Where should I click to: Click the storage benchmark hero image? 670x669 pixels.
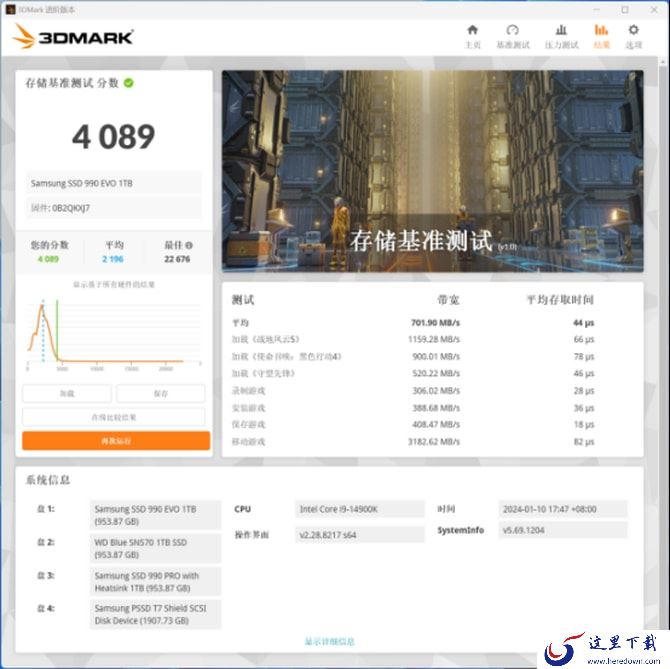coord(432,171)
